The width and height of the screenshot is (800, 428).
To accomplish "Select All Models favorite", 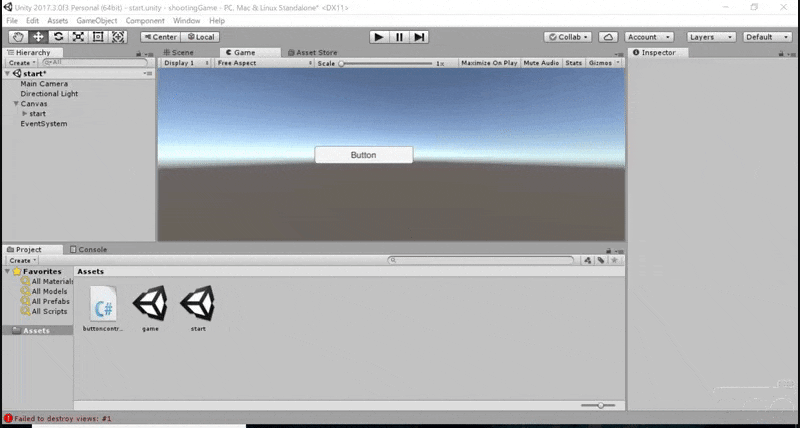I will [44, 291].
